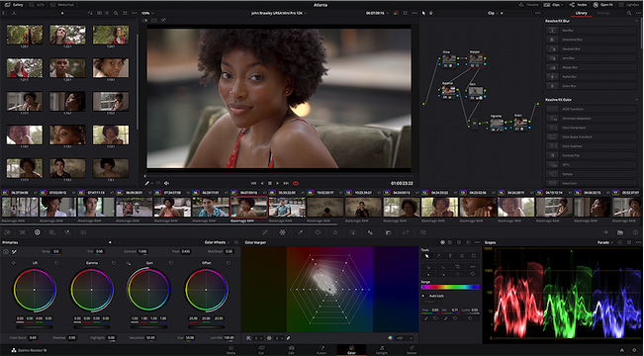The height and width of the screenshot is (356, 644).
Task: Click the Lift color wheel center
Action: coord(35,290)
